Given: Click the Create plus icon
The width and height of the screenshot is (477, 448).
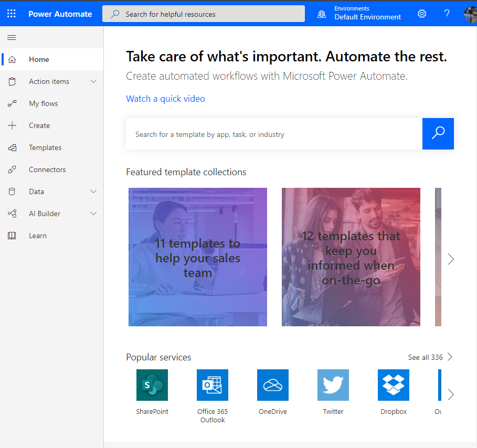Looking at the screenshot, I should click(13, 125).
